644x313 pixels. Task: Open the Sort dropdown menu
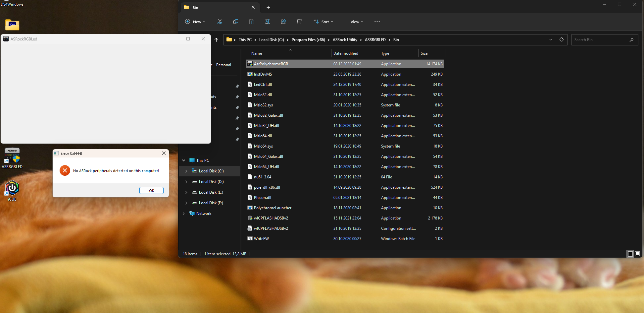point(323,22)
